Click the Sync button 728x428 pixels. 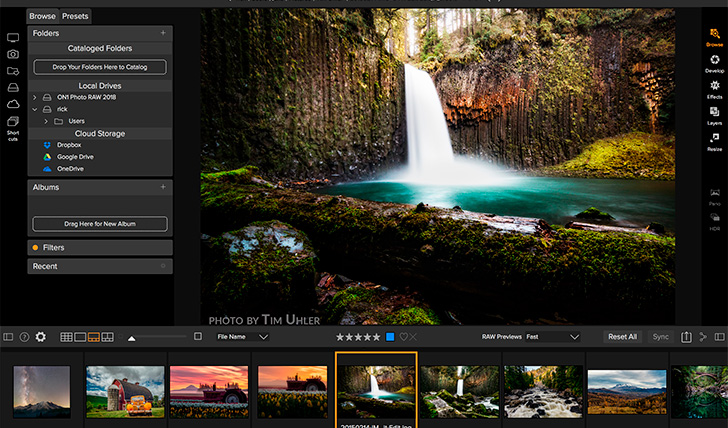click(x=660, y=337)
